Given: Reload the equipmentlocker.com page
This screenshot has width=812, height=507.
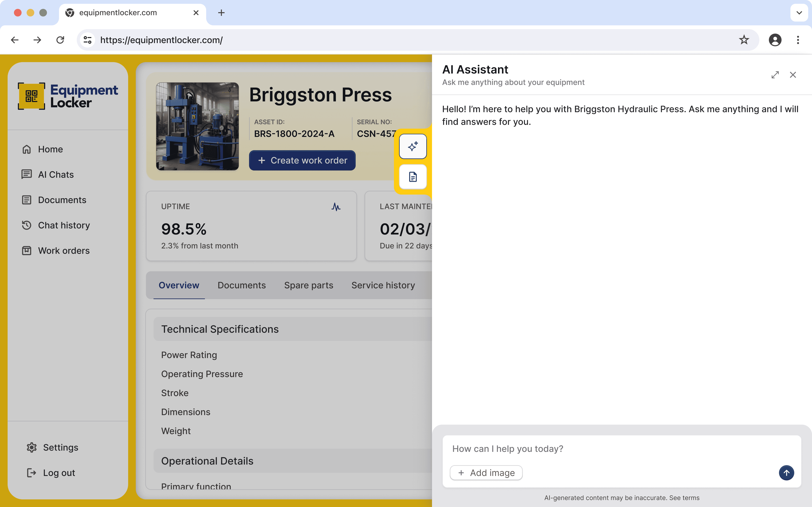Looking at the screenshot, I should [60, 40].
